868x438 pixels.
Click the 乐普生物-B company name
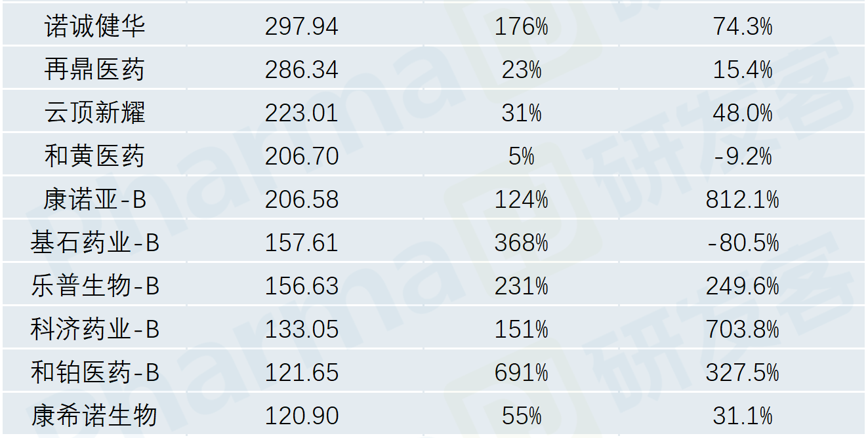(x=94, y=286)
